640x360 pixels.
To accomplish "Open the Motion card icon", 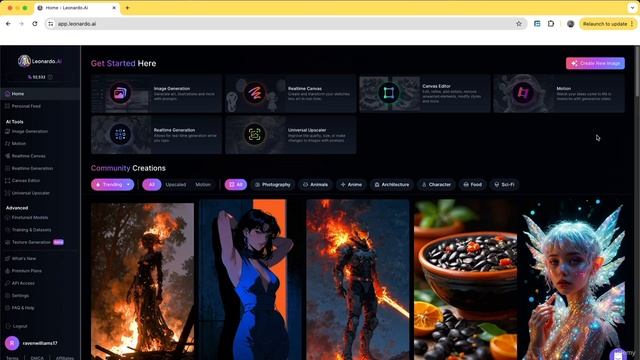I will [x=523, y=93].
